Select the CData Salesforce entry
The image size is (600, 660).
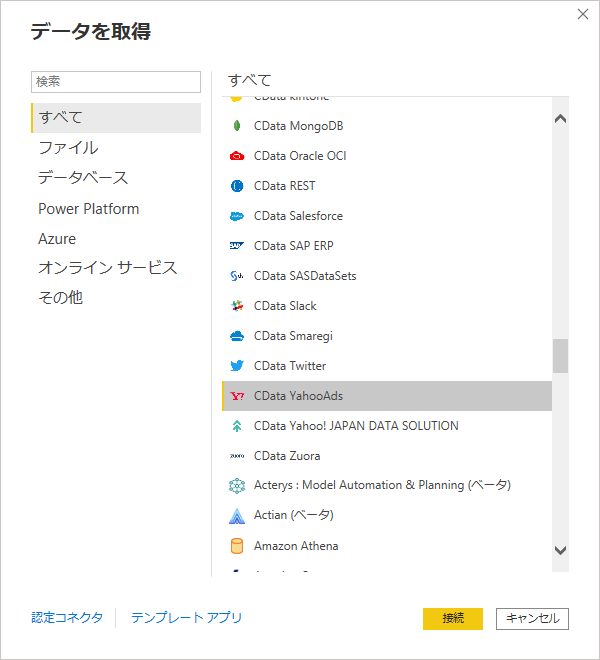(x=387, y=216)
